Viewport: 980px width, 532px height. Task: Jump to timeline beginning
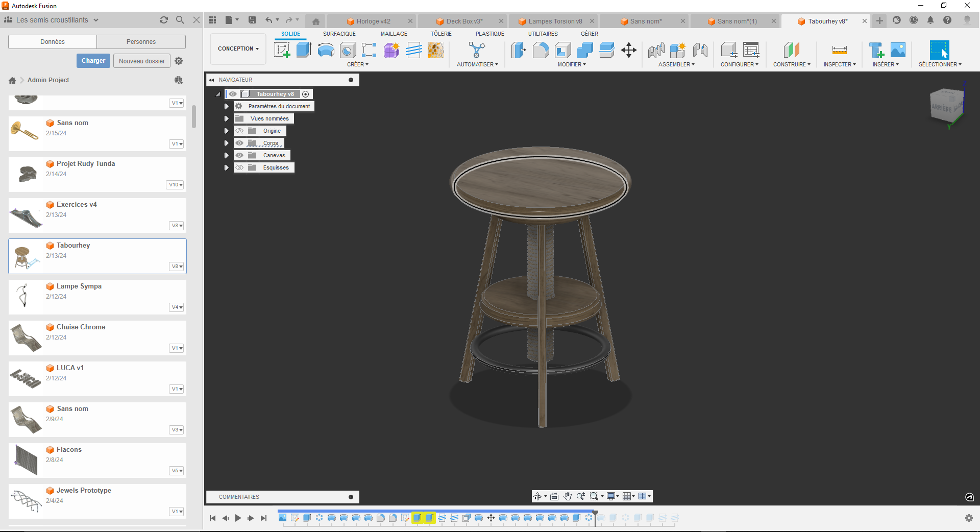212,518
